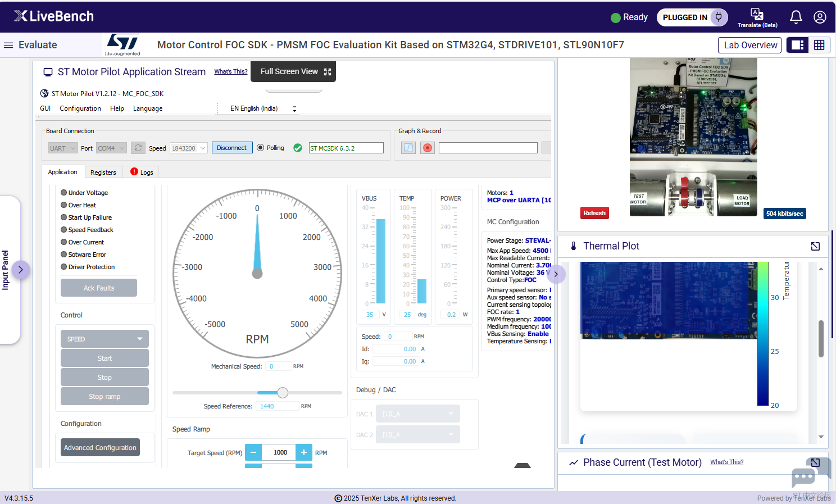Screen dimensions: 836x504
Task: Click the chart icon by Phase Current
Action: 574,462
